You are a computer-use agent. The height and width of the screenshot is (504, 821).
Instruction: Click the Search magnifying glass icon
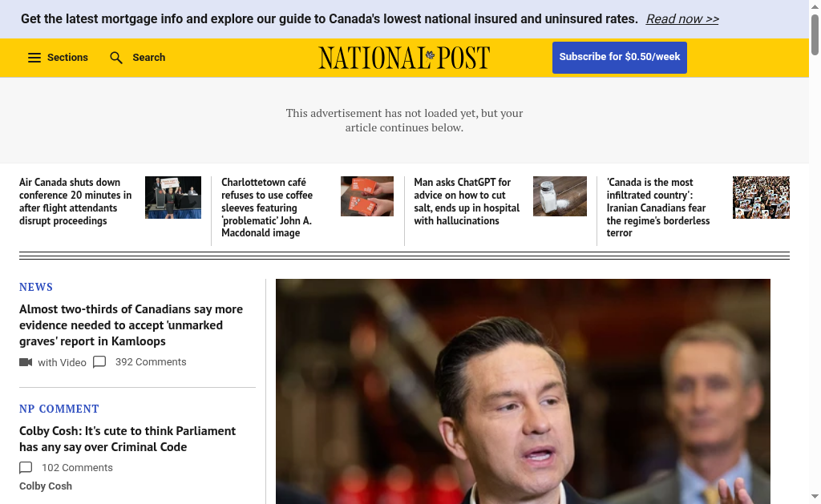tap(116, 58)
